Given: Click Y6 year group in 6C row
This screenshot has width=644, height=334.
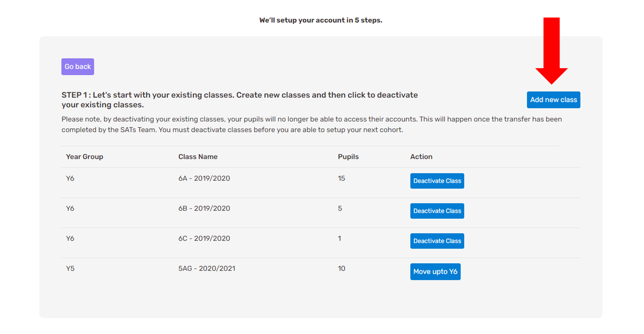Looking at the screenshot, I should pyautogui.click(x=70, y=239).
